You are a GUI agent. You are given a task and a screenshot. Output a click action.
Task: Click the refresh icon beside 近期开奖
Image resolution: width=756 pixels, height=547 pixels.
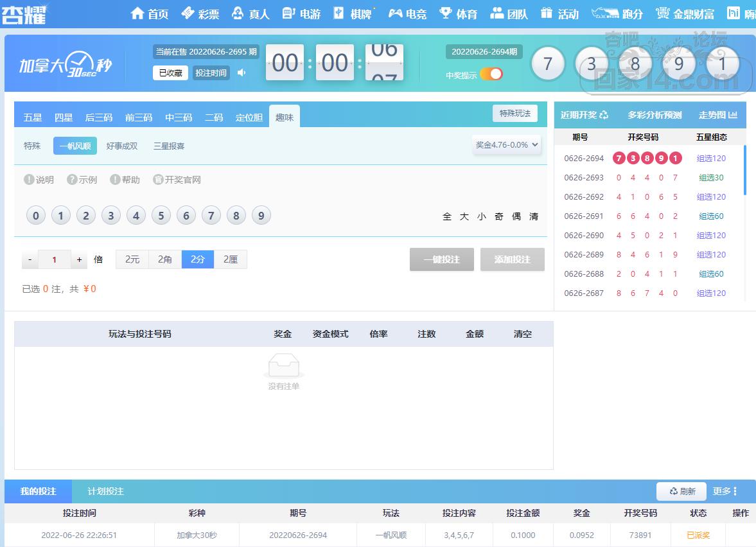click(604, 115)
